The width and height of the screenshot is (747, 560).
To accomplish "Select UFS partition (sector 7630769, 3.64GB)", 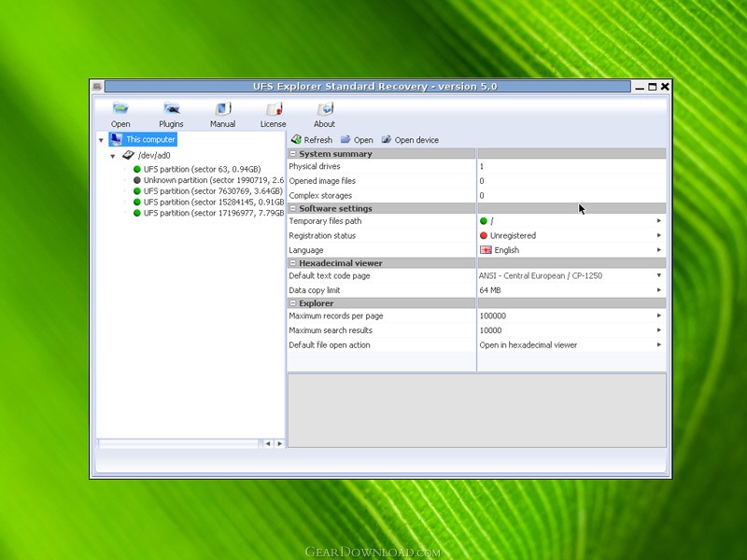I will point(214,191).
